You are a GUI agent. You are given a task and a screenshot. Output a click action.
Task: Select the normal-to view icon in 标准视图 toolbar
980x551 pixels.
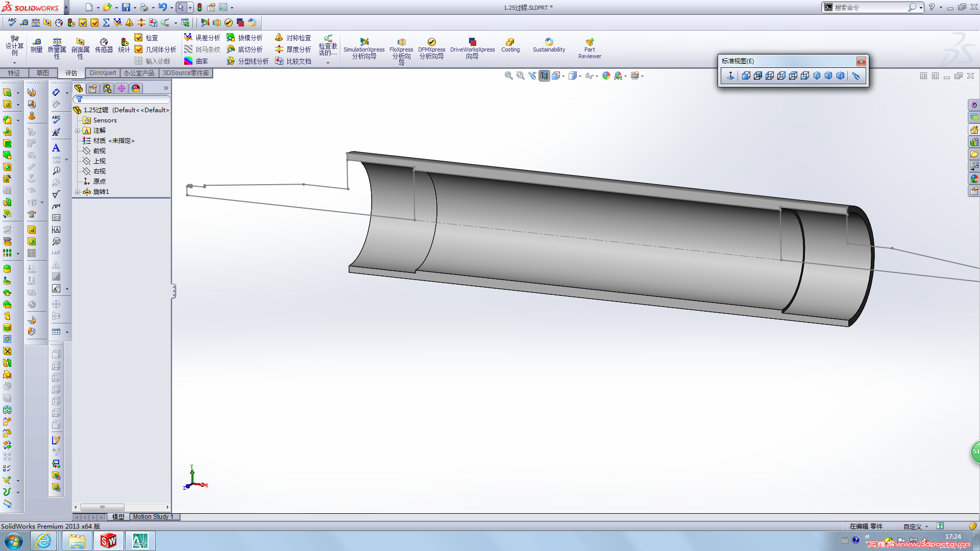(730, 76)
